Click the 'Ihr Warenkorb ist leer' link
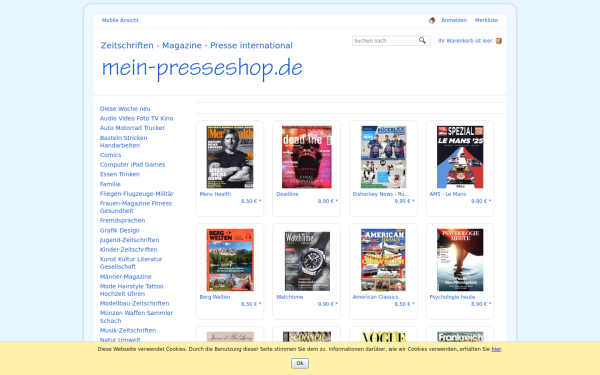 (465, 41)
